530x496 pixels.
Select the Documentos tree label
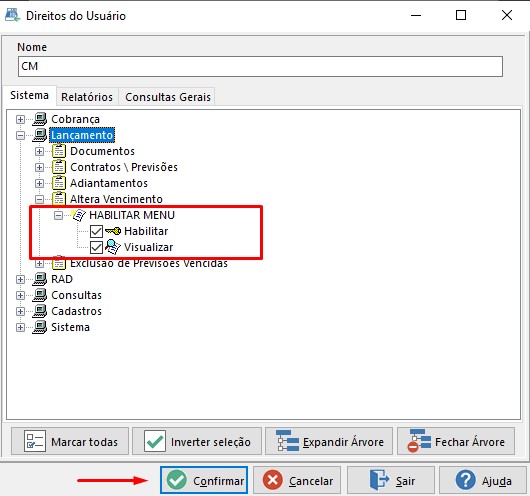102,151
